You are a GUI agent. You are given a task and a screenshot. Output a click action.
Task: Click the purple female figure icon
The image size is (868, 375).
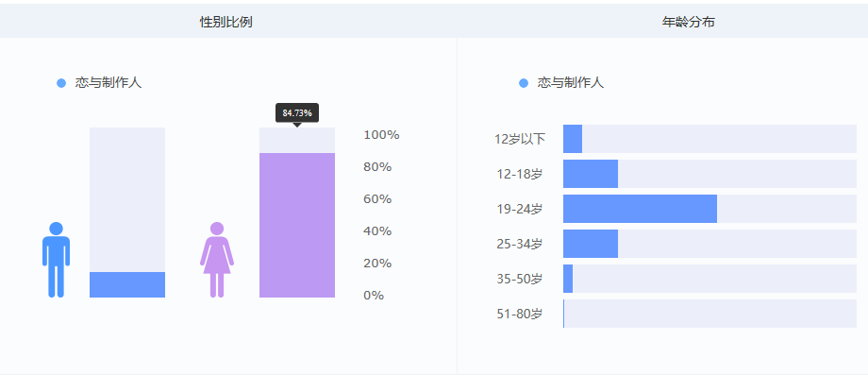[x=217, y=260]
